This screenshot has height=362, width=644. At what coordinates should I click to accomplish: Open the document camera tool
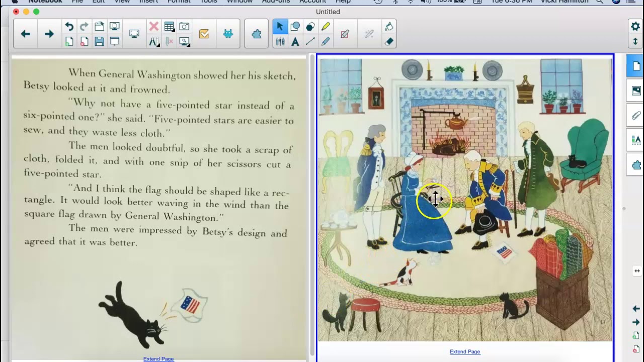pos(184,41)
